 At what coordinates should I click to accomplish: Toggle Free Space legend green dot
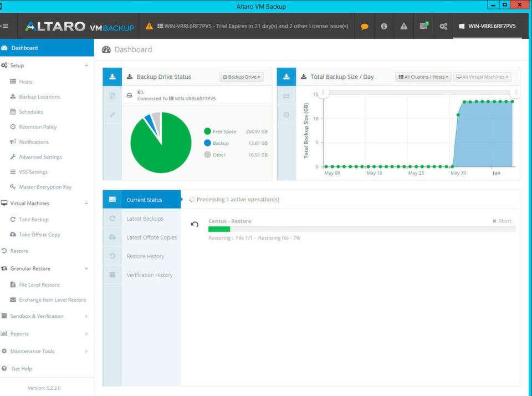207,131
